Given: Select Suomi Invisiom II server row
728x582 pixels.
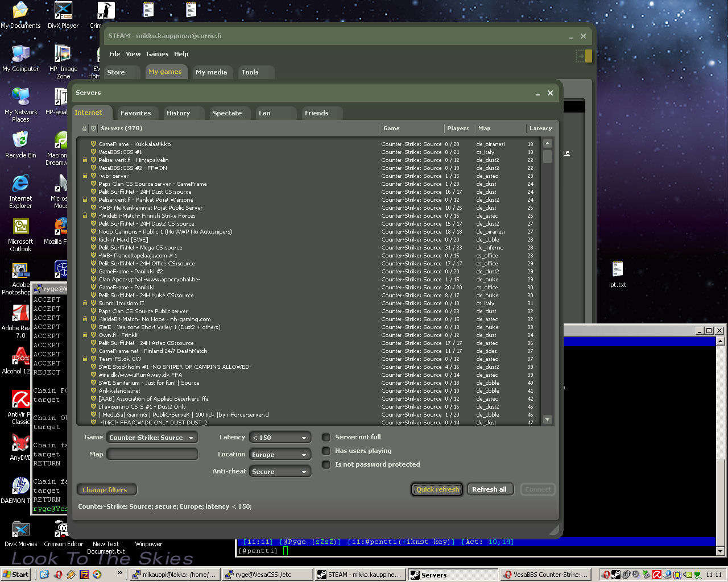Looking at the screenshot, I should pyautogui.click(x=310, y=304).
